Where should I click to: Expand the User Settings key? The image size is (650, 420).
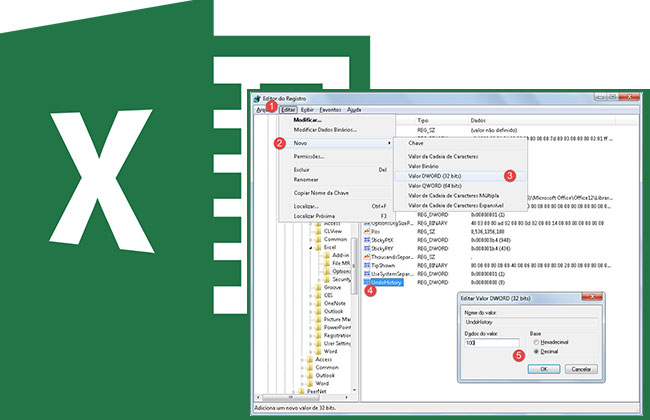310,344
